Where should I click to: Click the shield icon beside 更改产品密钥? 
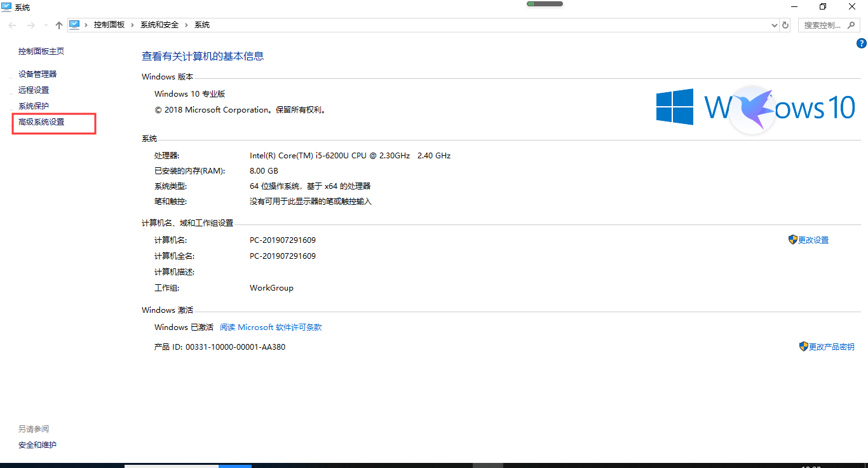(803, 347)
